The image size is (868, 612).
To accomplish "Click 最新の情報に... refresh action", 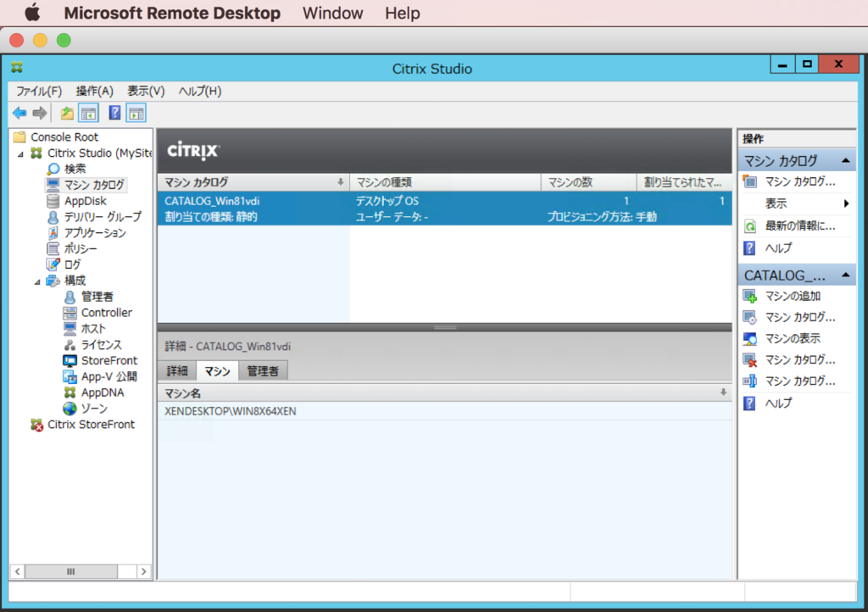I will pos(800,225).
